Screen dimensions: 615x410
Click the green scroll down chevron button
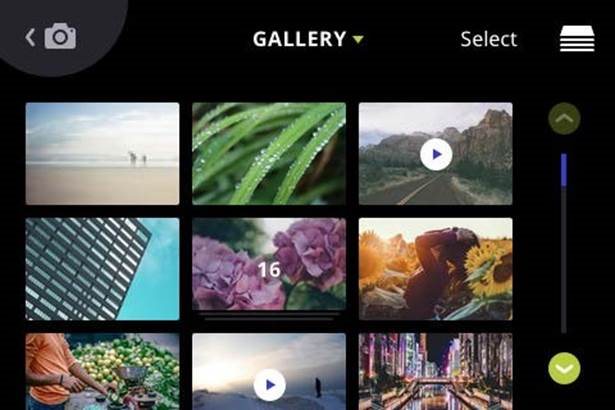(564, 368)
